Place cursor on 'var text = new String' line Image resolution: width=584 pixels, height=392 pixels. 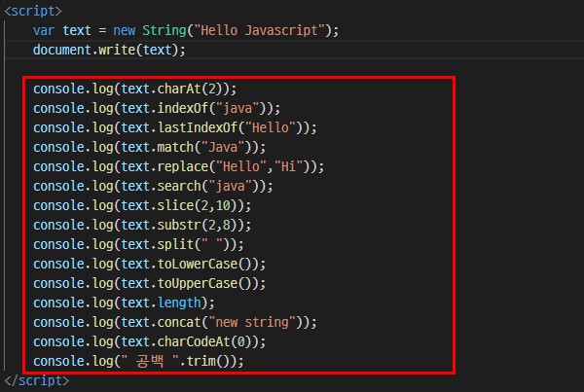click(x=186, y=30)
